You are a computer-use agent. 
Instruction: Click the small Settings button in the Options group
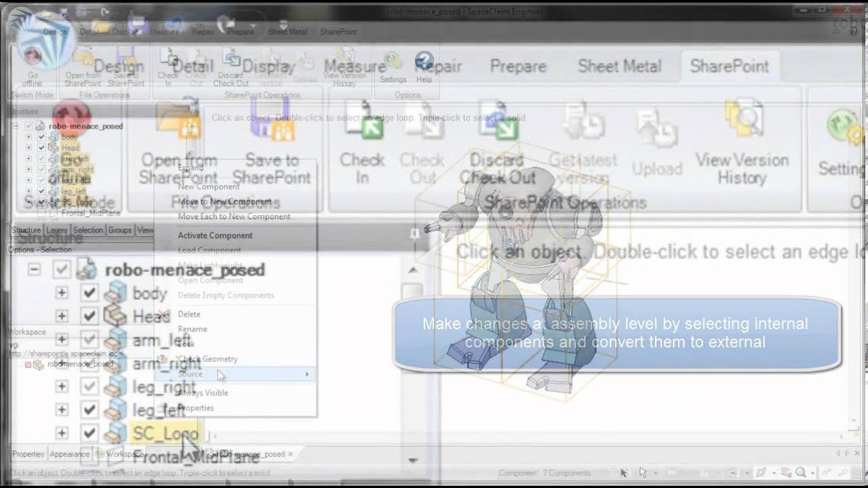(x=393, y=66)
